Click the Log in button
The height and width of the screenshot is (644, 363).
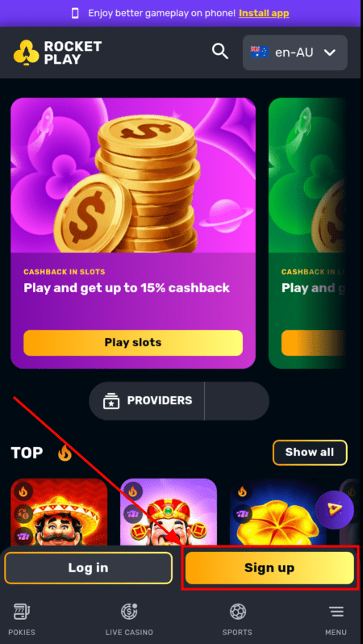click(x=88, y=568)
